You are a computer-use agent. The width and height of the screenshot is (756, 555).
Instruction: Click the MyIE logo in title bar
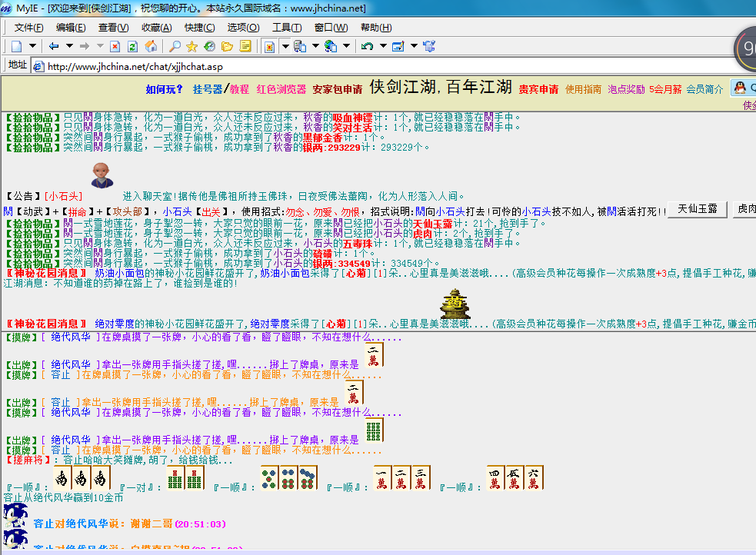click(x=7, y=8)
